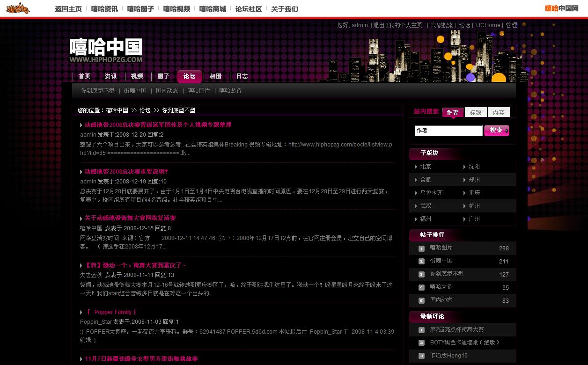Open post 动感地带2008总决赛晋级冠军团体及个人视频专题整理
Viewport: 588px width, 365px height.
click(158, 125)
